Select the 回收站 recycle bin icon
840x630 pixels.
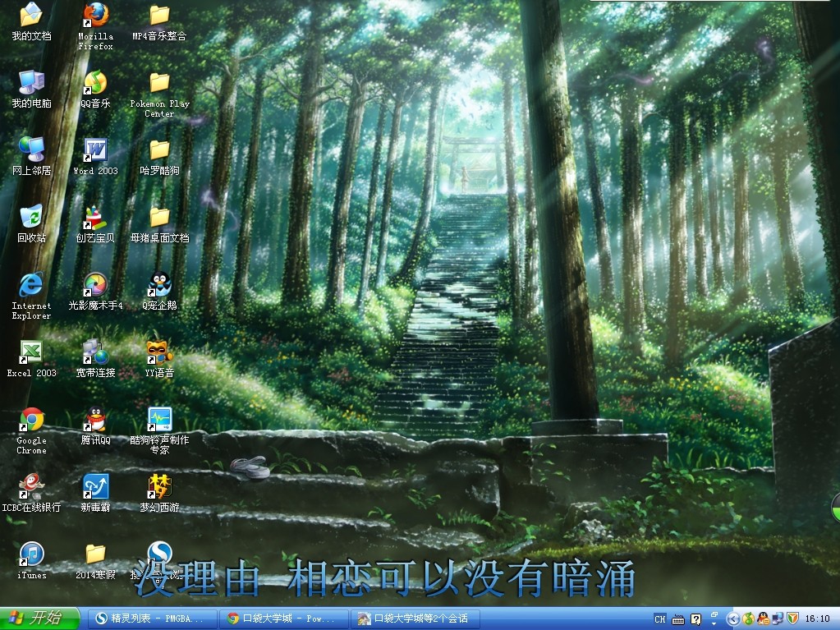click(31, 223)
